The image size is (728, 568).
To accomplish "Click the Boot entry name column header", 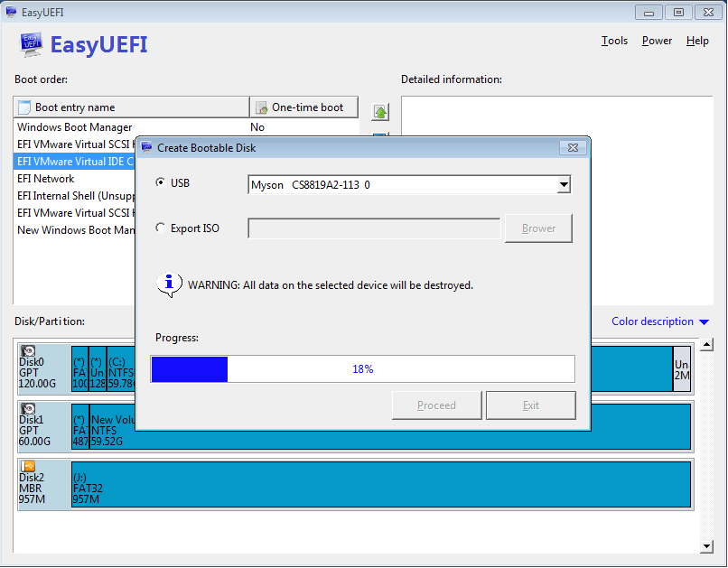I will tap(131, 107).
